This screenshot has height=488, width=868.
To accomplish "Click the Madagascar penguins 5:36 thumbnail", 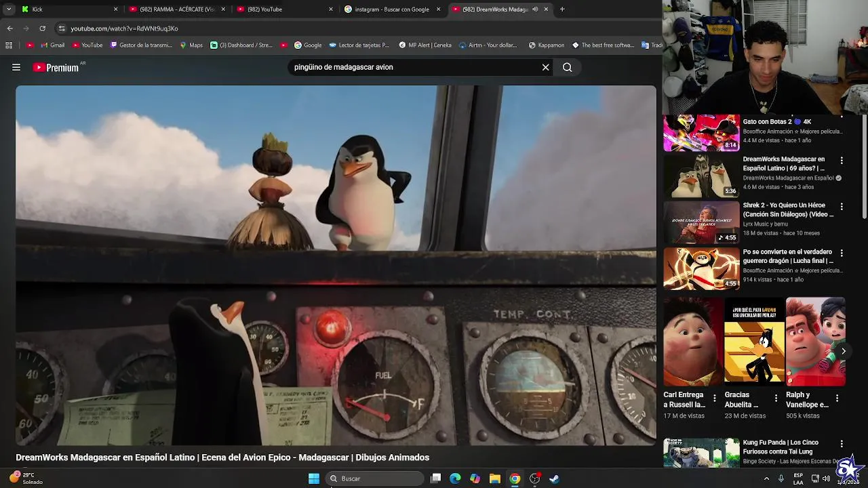I will coord(701,176).
